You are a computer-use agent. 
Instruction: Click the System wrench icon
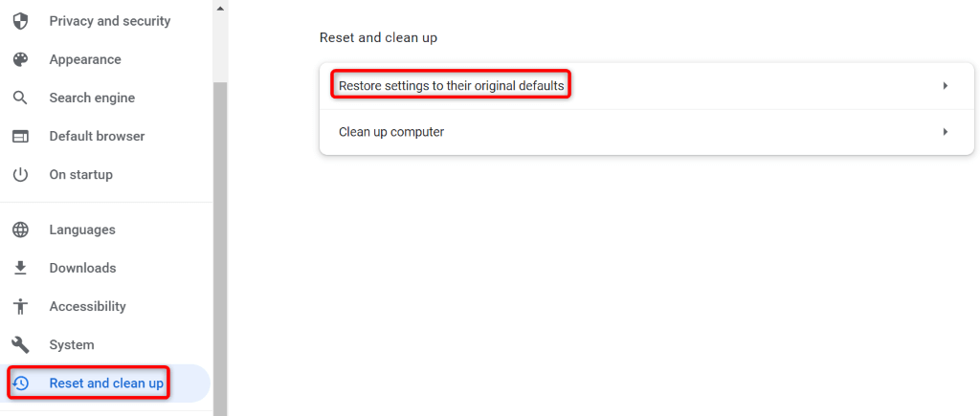pos(20,344)
